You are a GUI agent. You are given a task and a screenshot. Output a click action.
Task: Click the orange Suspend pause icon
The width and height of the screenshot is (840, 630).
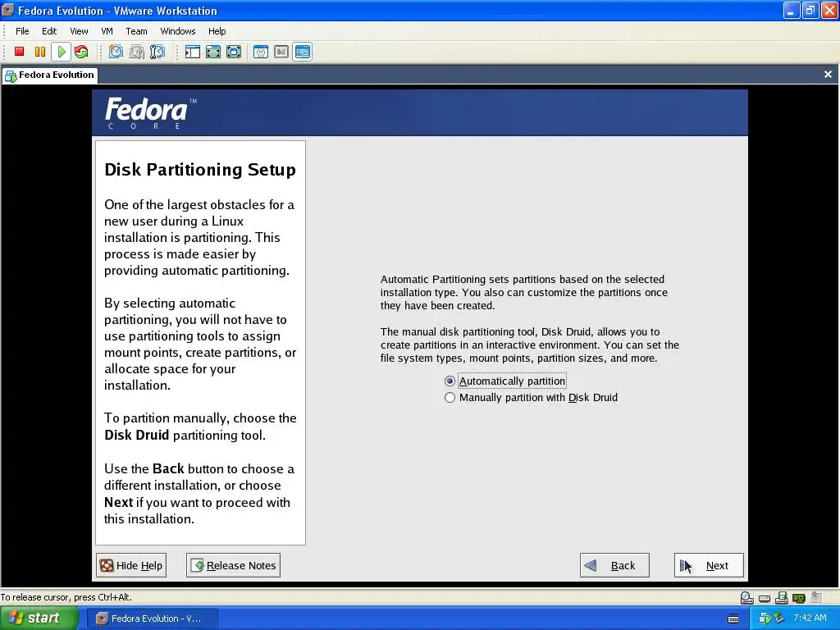40,52
